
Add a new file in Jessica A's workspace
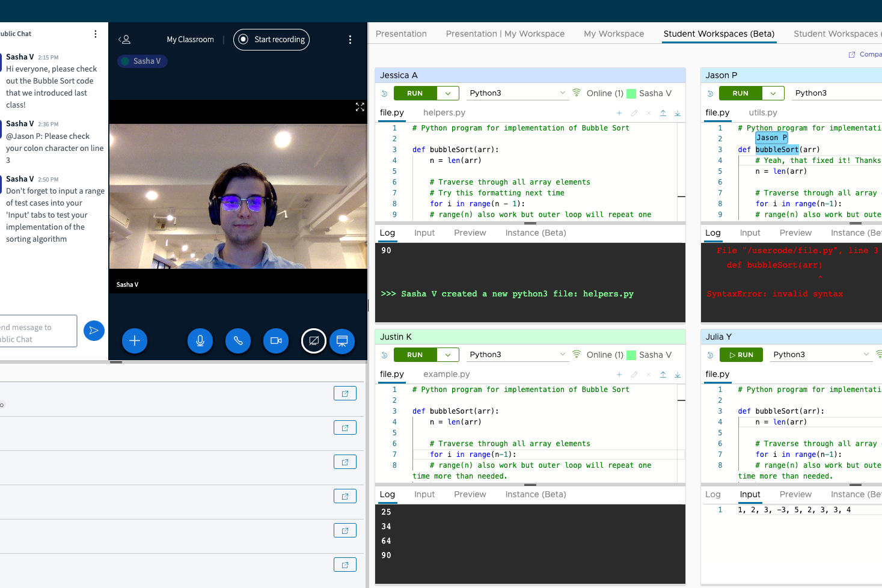[619, 113]
